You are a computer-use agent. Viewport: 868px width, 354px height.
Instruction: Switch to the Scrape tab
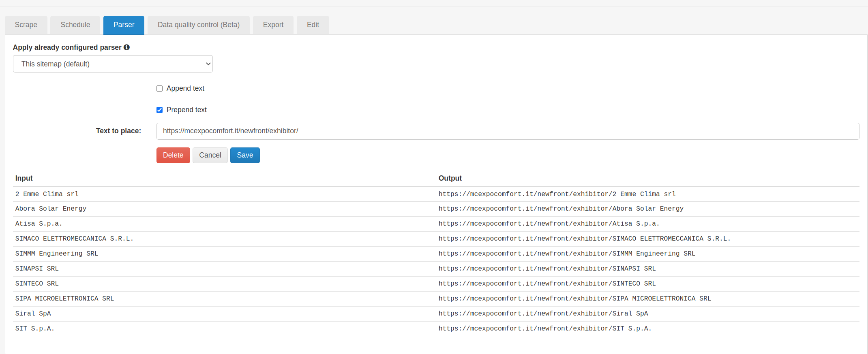click(26, 25)
